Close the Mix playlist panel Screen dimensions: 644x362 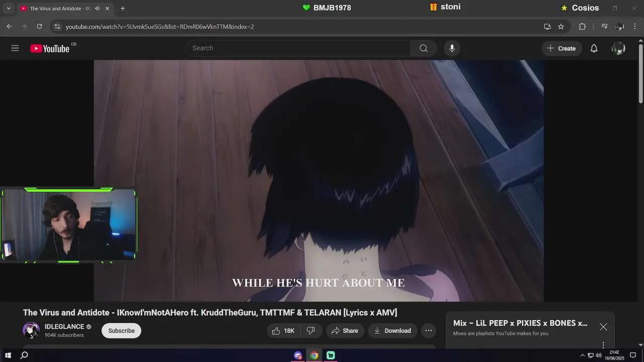pos(603,327)
